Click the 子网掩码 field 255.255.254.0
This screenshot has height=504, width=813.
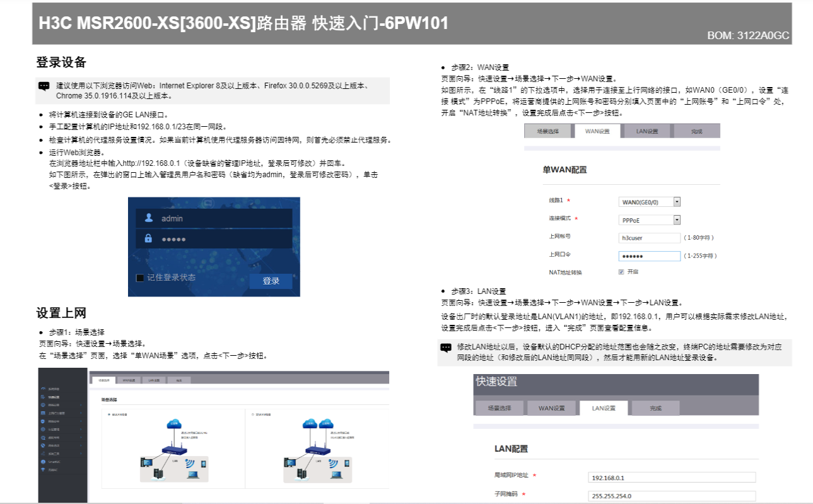pyautogui.click(x=672, y=496)
